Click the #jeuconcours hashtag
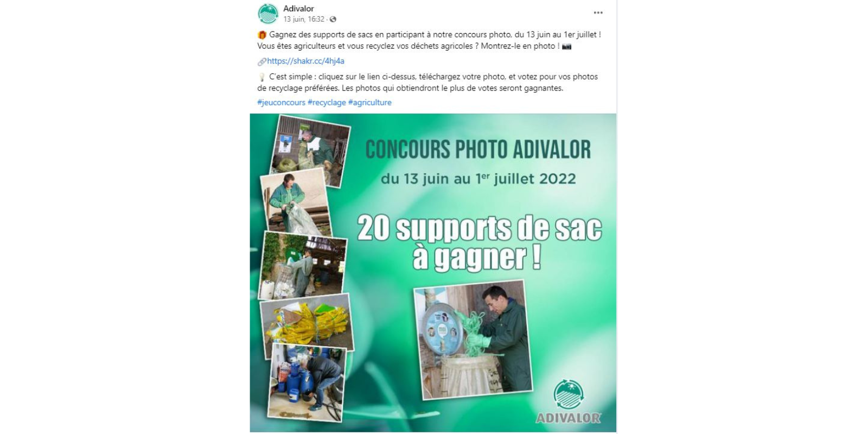The image size is (868, 434). [x=281, y=103]
